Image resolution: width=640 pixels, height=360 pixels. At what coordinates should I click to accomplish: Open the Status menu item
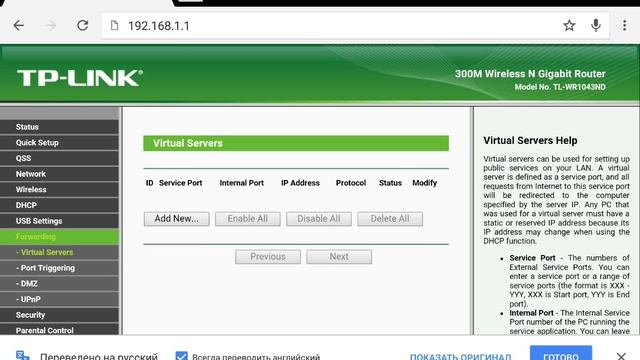[60, 127]
